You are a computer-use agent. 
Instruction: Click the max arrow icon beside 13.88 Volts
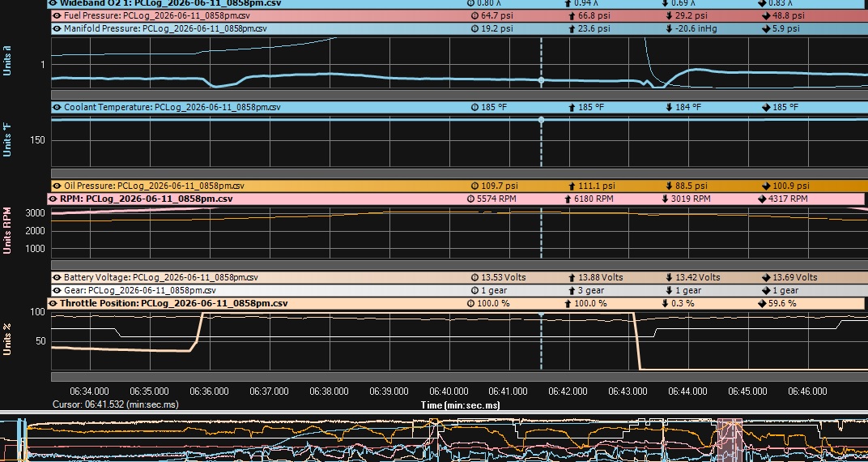572,277
